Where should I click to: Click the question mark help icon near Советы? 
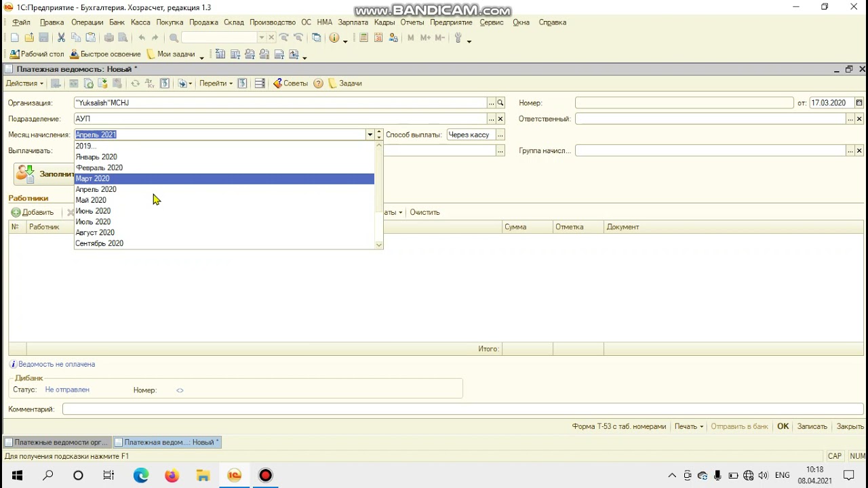318,83
